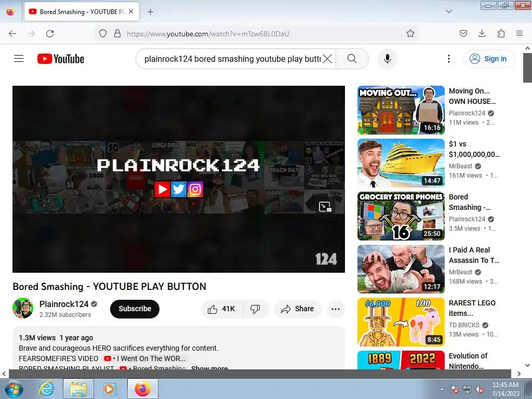The width and height of the screenshot is (532, 399).
Task: Click inside the YouTube search field
Action: tap(232, 59)
